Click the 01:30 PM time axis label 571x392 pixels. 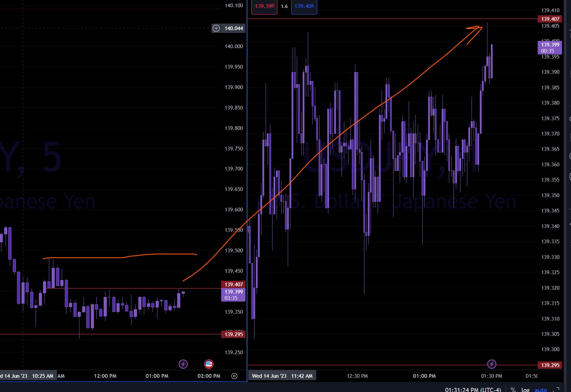[x=492, y=376]
